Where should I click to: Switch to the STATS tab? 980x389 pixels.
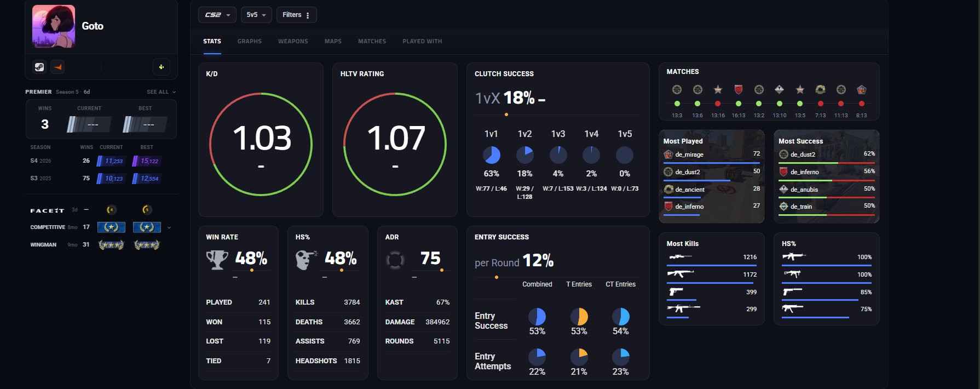click(x=212, y=41)
